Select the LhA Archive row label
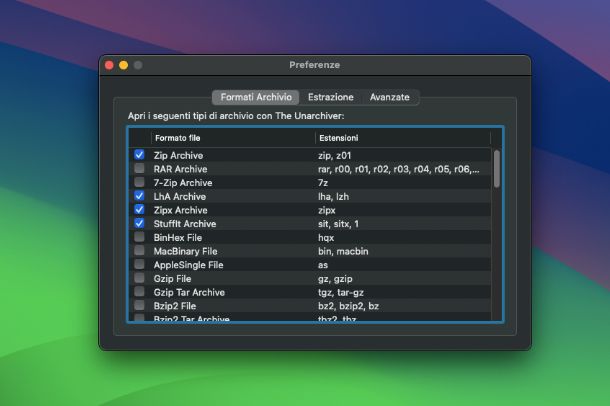Viewport: 610px width, 406px height. pos(179,196)
